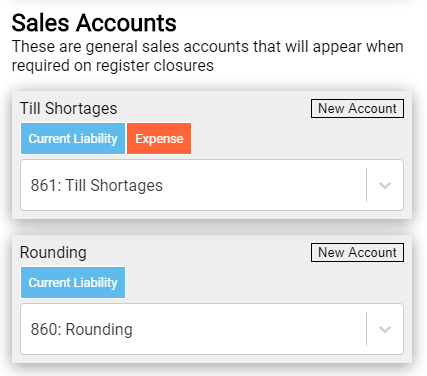Image resolution: width=427 pixels, height=376 pixels.
Task: Click the '861: Till Shortages' selected value text
Action: point(97,185)
